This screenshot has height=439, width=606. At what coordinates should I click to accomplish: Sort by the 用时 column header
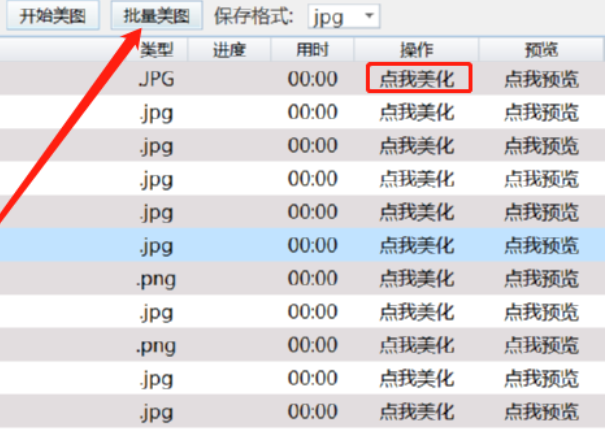[312, 50]
